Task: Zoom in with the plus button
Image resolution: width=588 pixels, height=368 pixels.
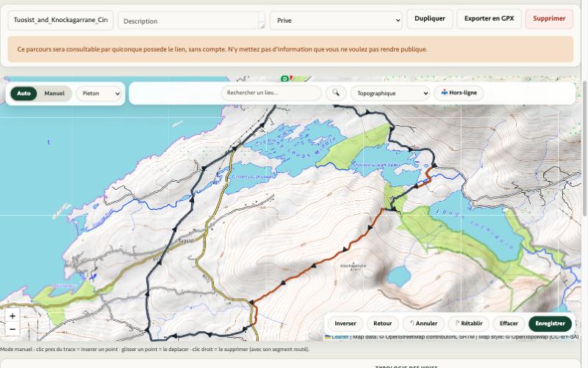Action: click(12, 316)
